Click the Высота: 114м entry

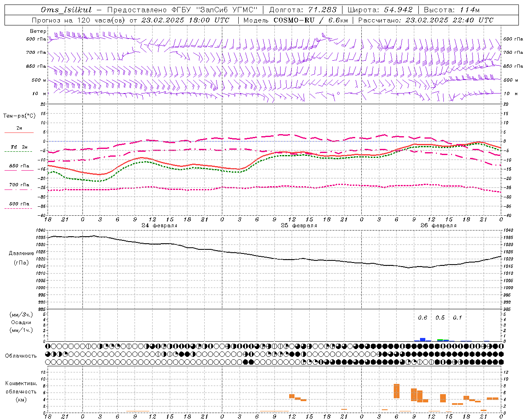(x=452, y=10)
